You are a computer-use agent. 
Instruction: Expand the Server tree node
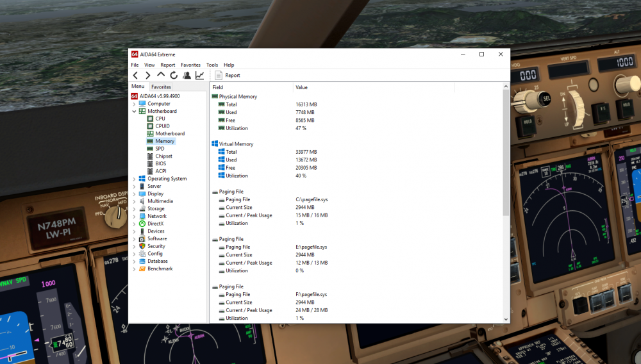tap(134, 186)
